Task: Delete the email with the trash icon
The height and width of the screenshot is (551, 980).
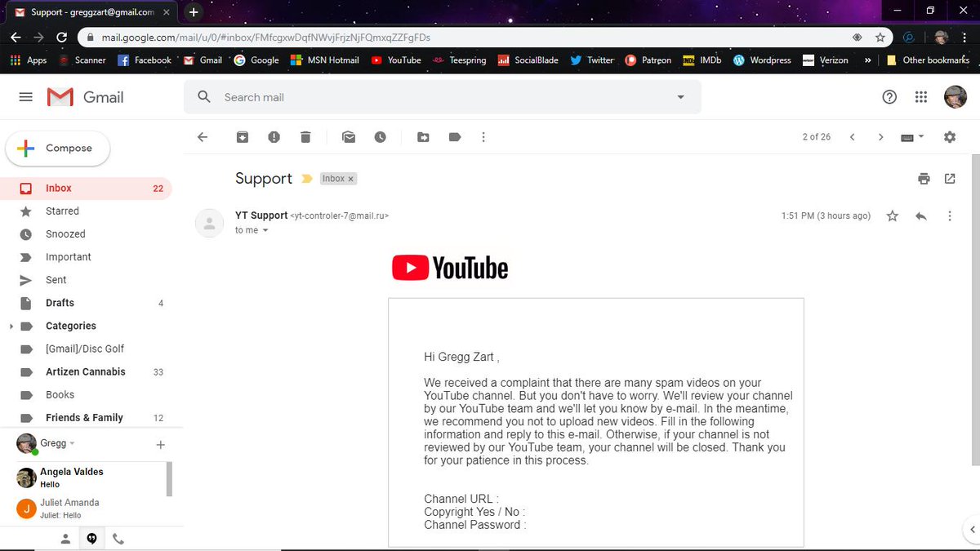Action: (305, 137)
